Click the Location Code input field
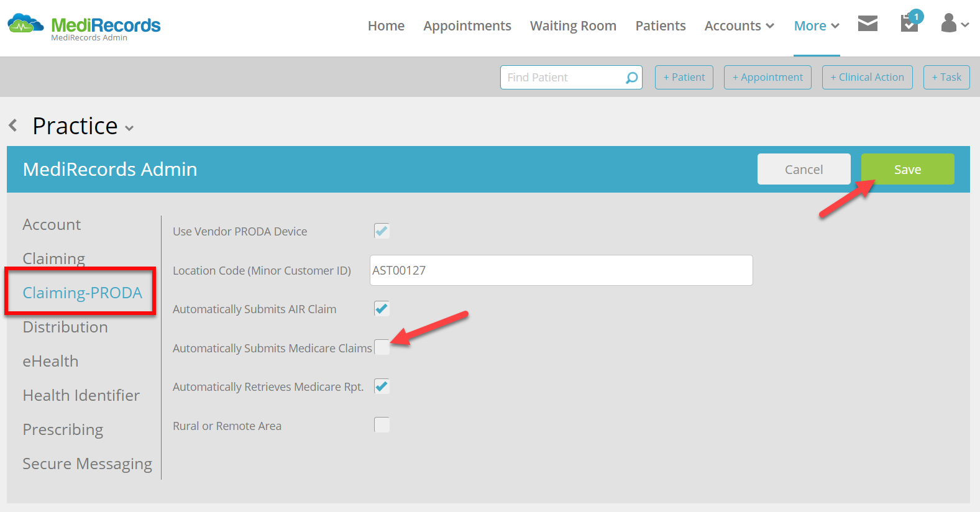980x512 pixels. pos(561,270)
